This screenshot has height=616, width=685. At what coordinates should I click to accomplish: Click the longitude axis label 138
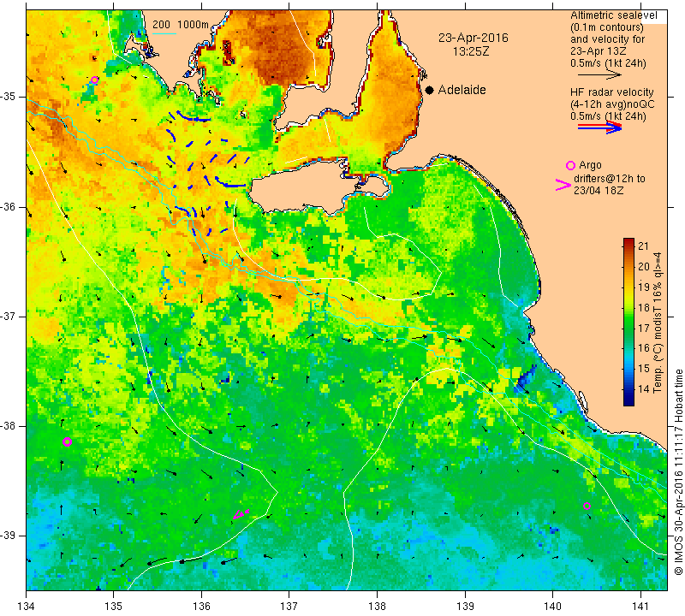click(x=377, y=606)
